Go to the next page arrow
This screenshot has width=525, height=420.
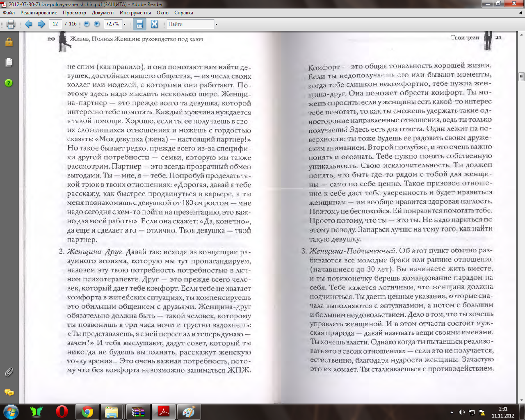(x=41, y=24)
